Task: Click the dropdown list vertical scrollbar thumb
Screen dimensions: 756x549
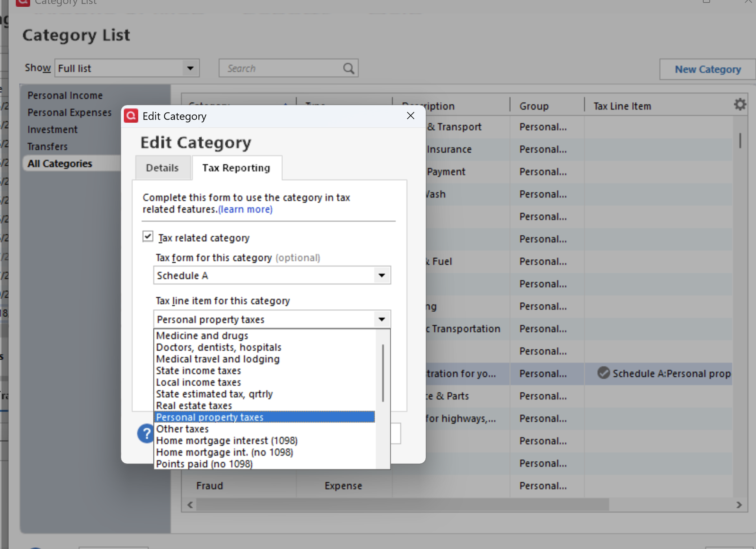Action: pos(383,373)
